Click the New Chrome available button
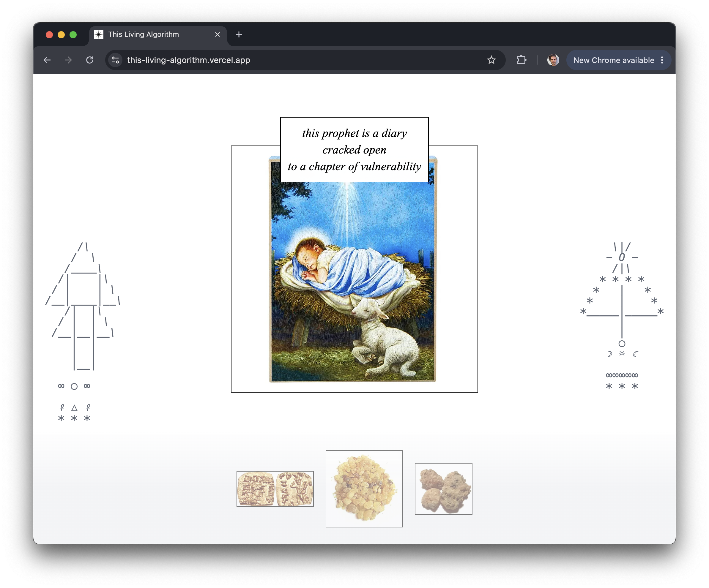The image size is (709, 588). [613, 60]
